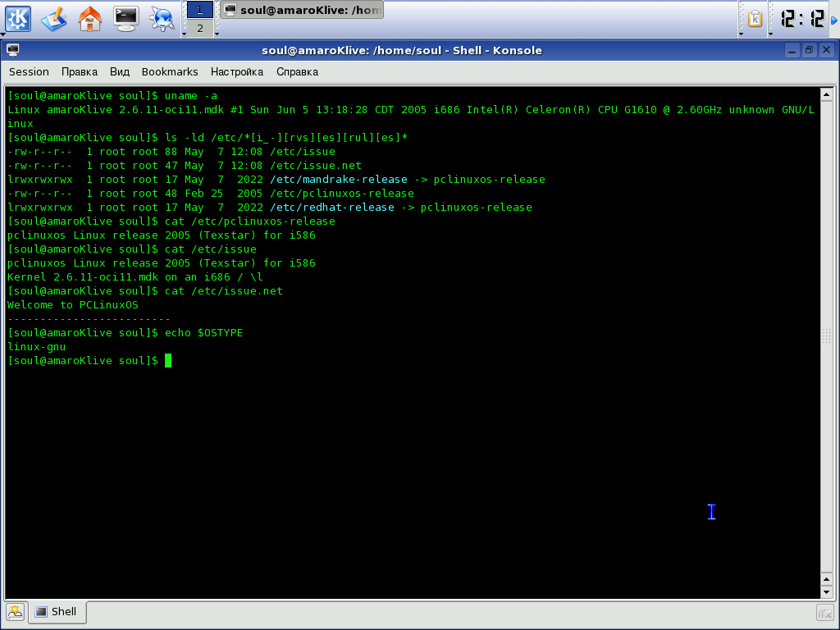The image size is (840, 630).
Task: Switch to virtual desktop 1 in the pager
Action: (200, 10)
